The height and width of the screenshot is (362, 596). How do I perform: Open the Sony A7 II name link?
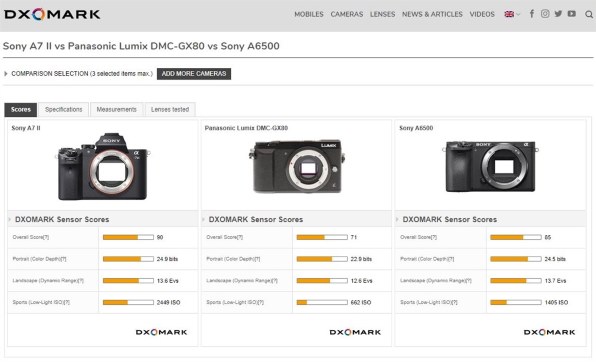coord(26,128)
